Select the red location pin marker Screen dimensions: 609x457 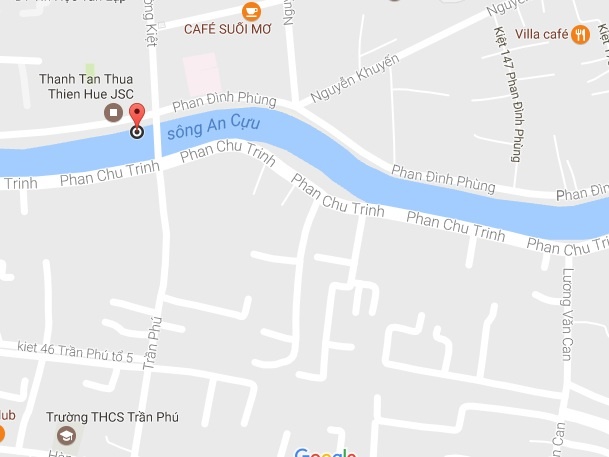[x=137, y=116]
